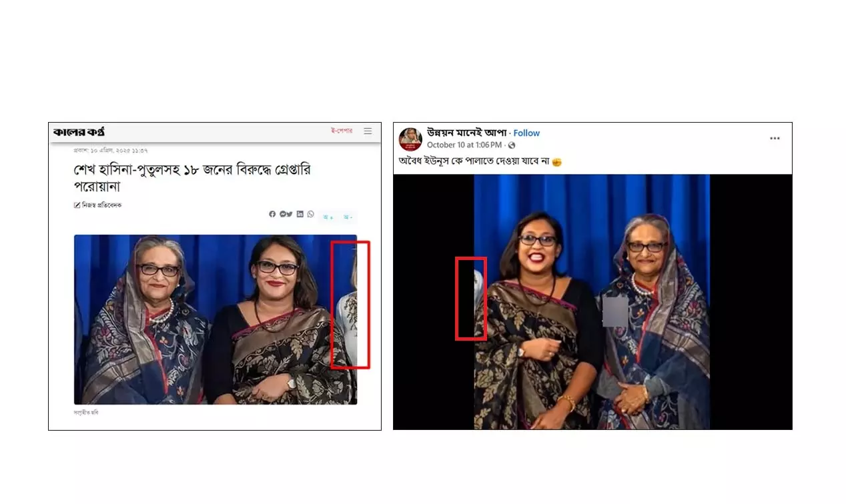Share the article via Facebook icon
Screen dimensions: 846x504
tap(272, 214)
